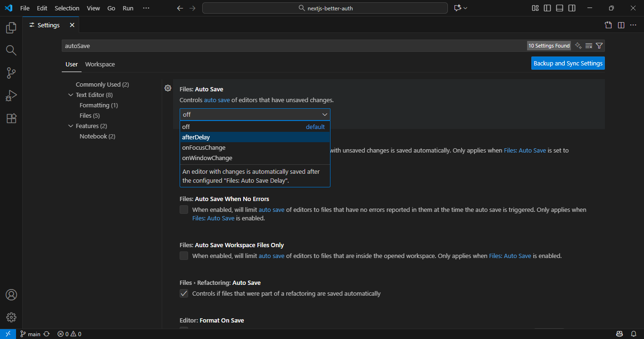Clear settings search input icon
The height and width of the screenshot is (339, 644).
[x=589, y=46]
